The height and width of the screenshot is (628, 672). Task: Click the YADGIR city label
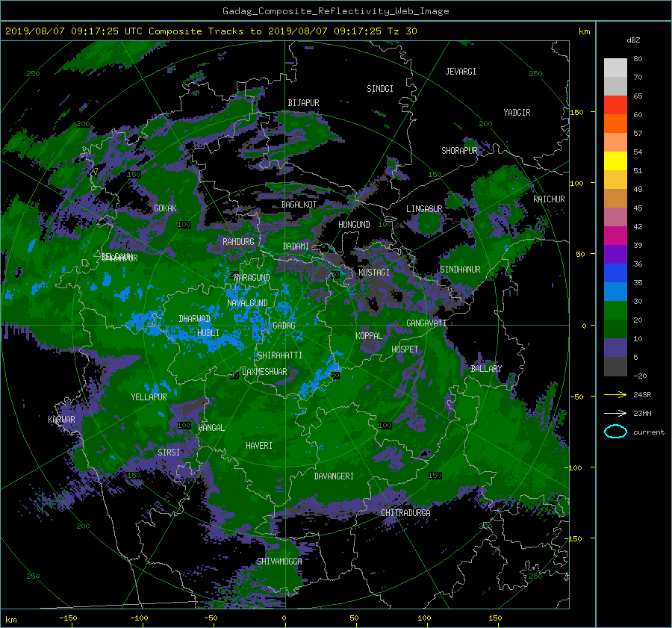pyautogui.click(x=517, y=113)
